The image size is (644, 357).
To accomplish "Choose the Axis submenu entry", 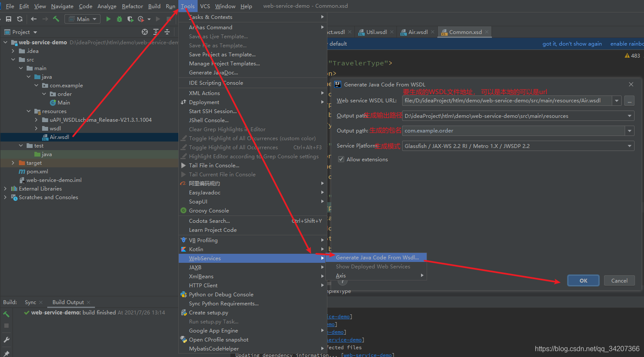I will [376, 275].
